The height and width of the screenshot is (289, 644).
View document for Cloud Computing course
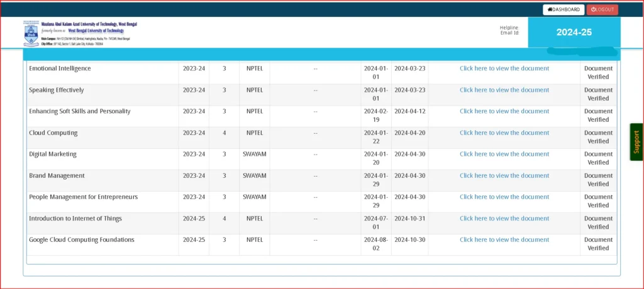click(x=504, y=133)
